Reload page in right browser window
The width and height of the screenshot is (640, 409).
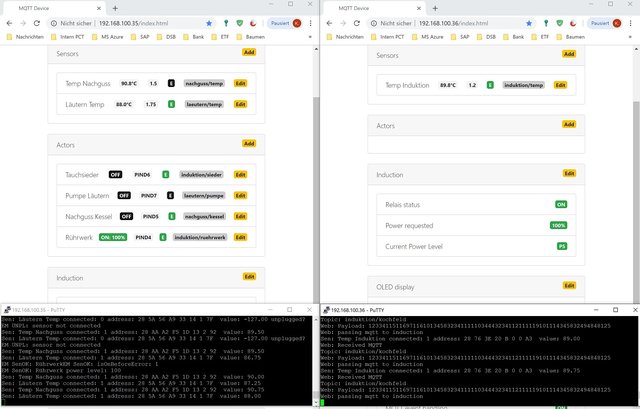coord(357,23)
